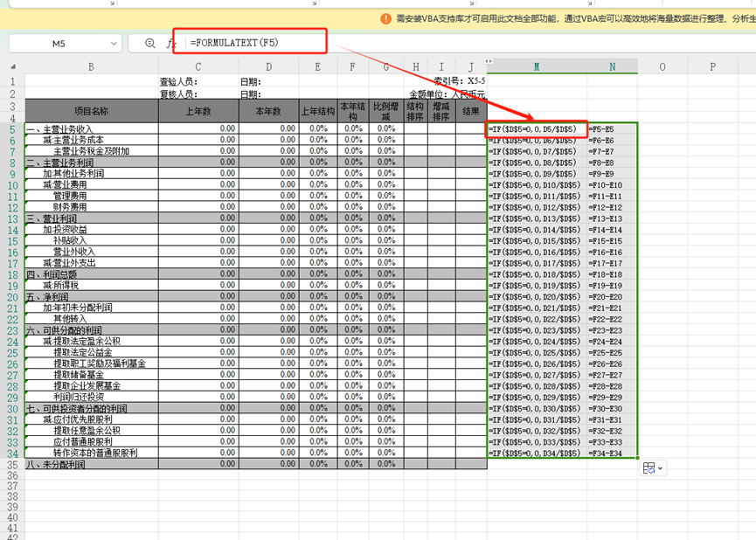Select column P header
756x540 pixels.
[x=712, y=67]
